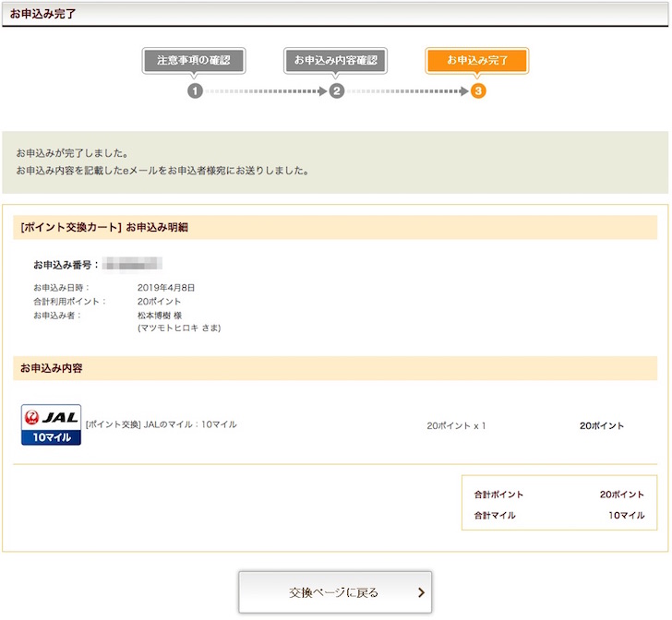Viewport: 672px width, 620px height.
Task: Click the applicant name 松本博樹 様
Action: coord(160,316)
